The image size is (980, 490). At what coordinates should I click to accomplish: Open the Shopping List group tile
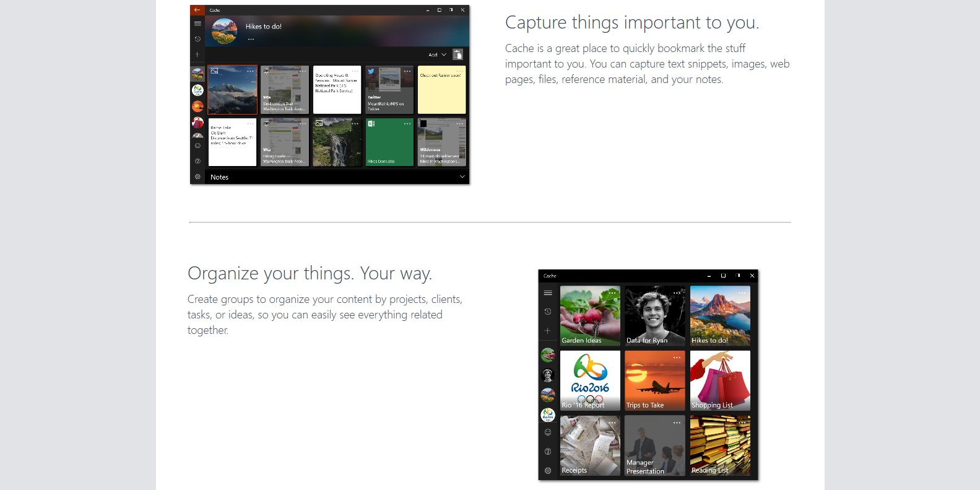click(x=720, y=380)
